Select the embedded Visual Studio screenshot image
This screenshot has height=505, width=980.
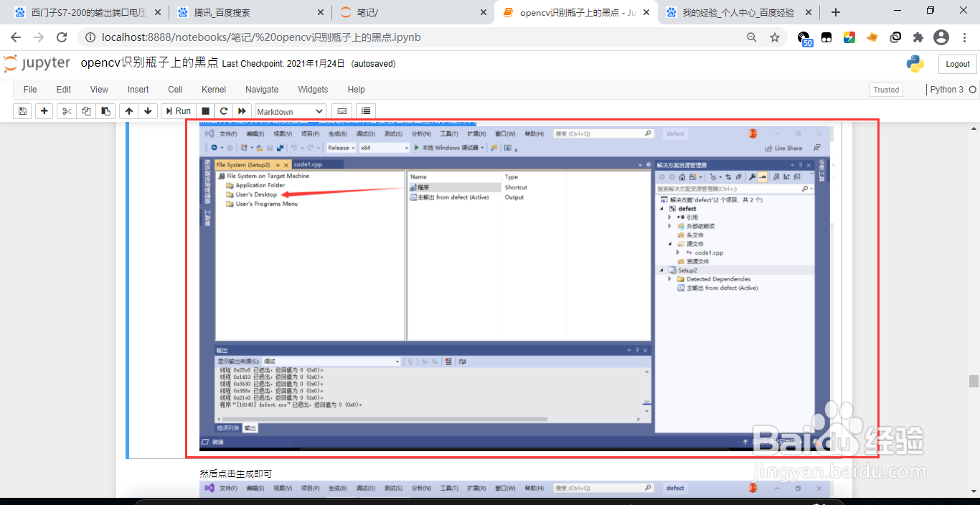tap(515, 288)
